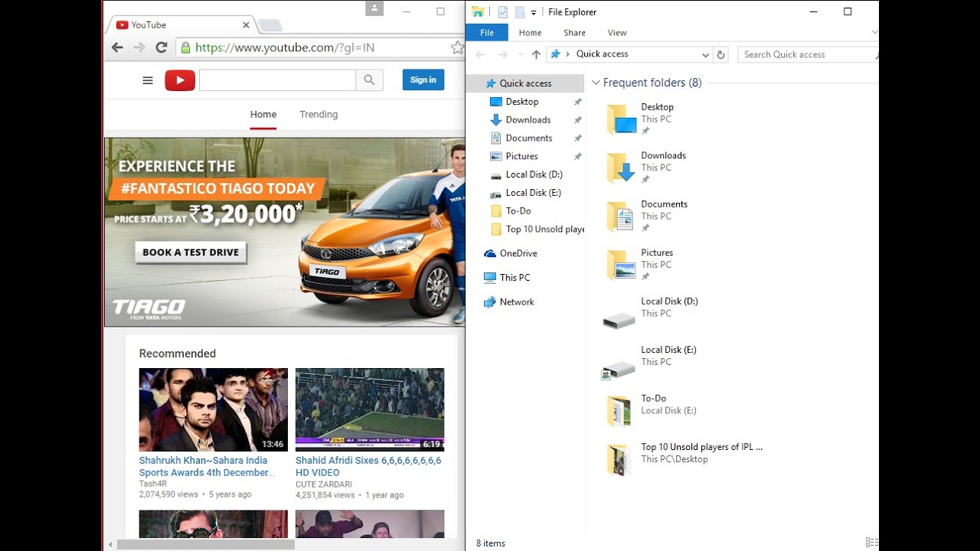Select Network in navigation pane
This screenshot has width=980, height=551.
(509, 302)
